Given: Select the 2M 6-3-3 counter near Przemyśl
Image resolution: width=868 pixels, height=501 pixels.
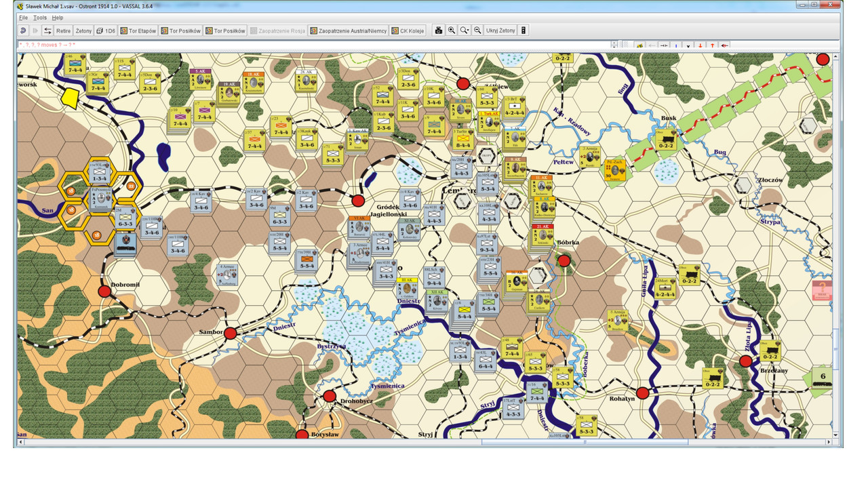Looking at the screenshot, I should (126, 217).
